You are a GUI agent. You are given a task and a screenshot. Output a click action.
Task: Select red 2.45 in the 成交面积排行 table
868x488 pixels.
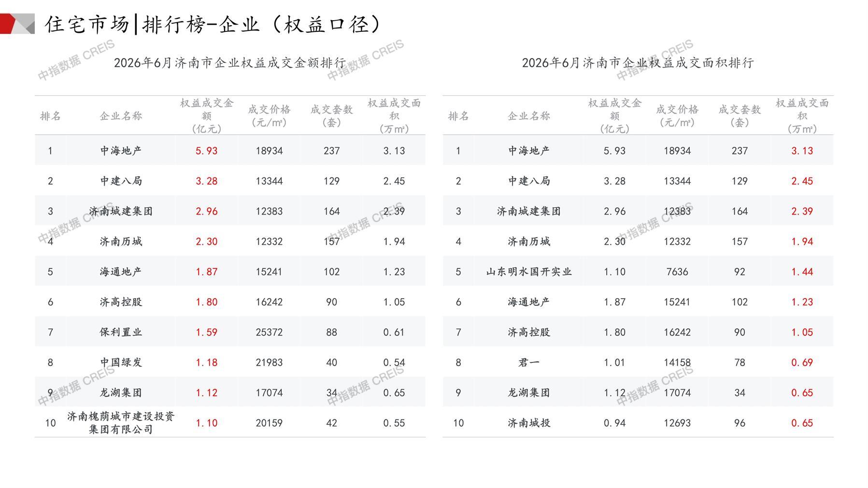point(802,181)
